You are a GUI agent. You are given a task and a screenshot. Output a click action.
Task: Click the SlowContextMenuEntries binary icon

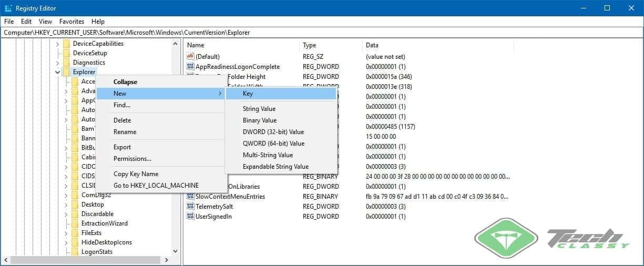coord(190,197)
